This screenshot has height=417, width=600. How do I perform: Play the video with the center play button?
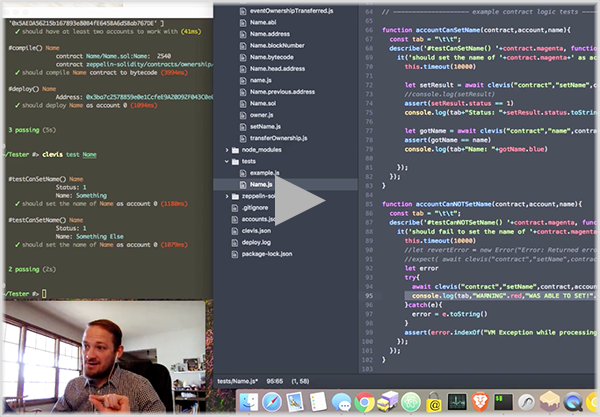pyautogui.click(x=299, y=200)
